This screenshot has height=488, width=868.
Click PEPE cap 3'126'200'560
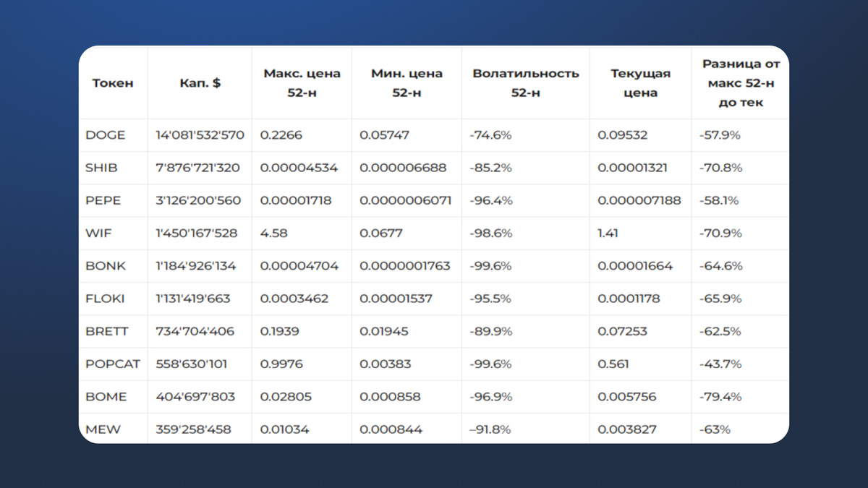click(198, 200)
